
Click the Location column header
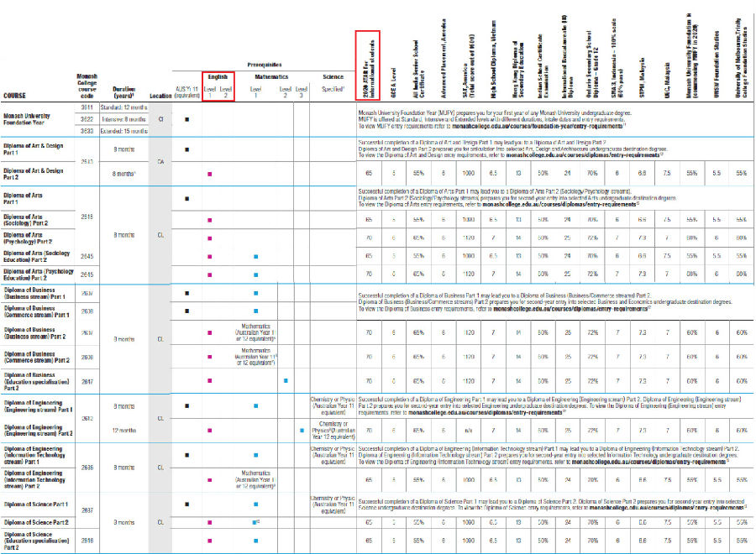click(x=160, y=96)
